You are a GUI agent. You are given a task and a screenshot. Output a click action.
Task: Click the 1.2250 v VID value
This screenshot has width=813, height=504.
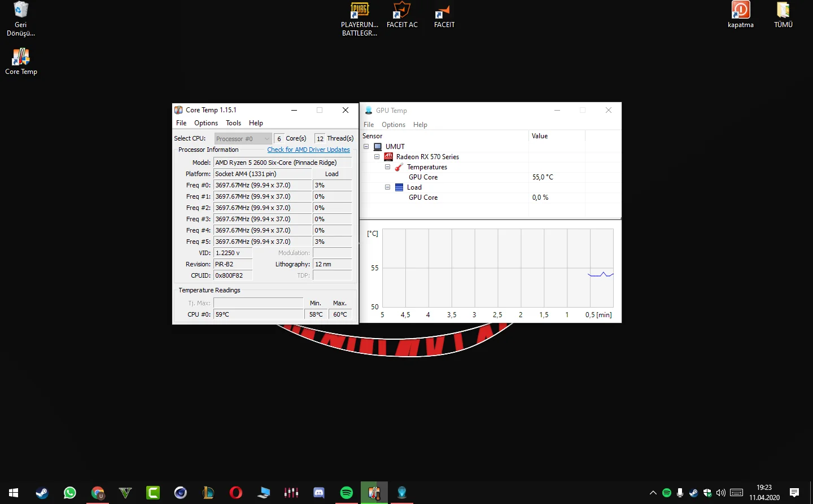(x=233, y=253)
